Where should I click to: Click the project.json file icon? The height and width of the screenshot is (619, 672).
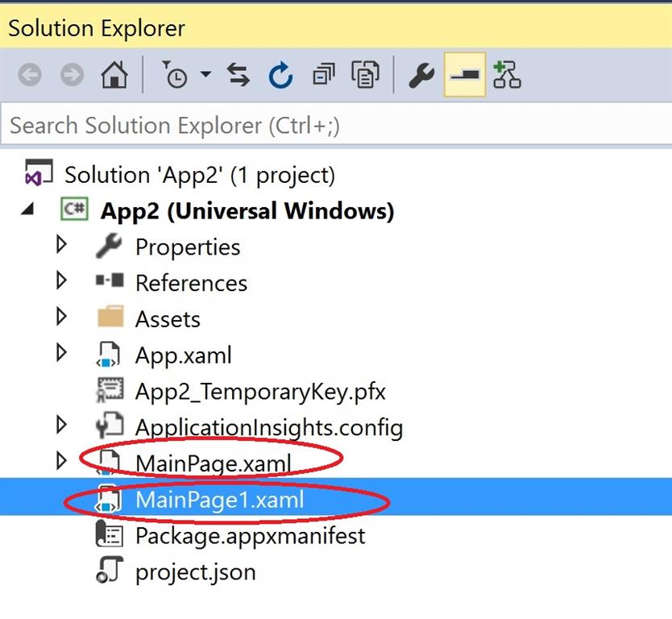click(x=110, y=570)
